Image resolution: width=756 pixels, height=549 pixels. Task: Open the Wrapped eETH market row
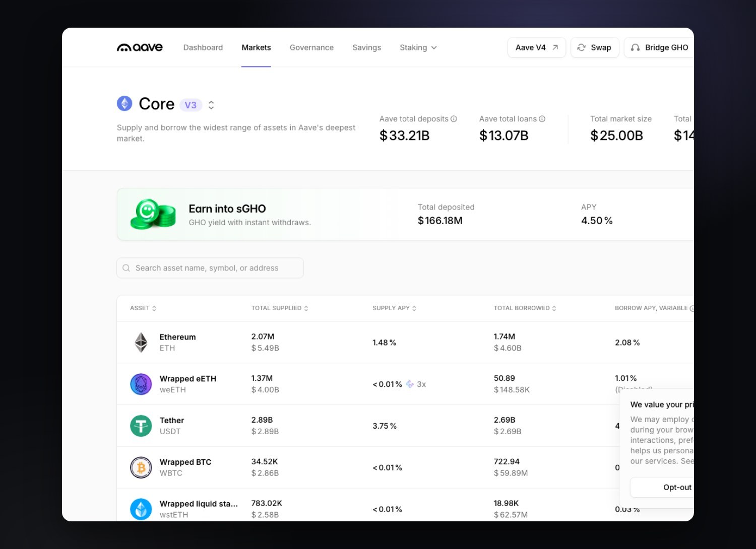click(x=405, y=384)
